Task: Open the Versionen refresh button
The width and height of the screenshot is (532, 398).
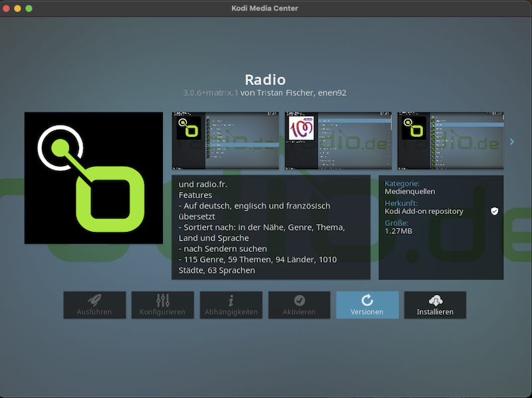Action: [367, 305]
